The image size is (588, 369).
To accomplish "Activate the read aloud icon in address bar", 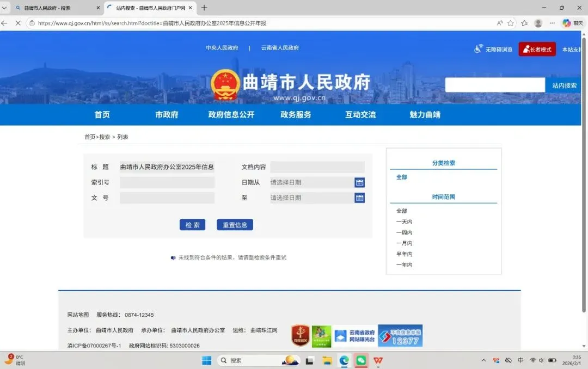I will pyautogui.click(x=499, y=23).
